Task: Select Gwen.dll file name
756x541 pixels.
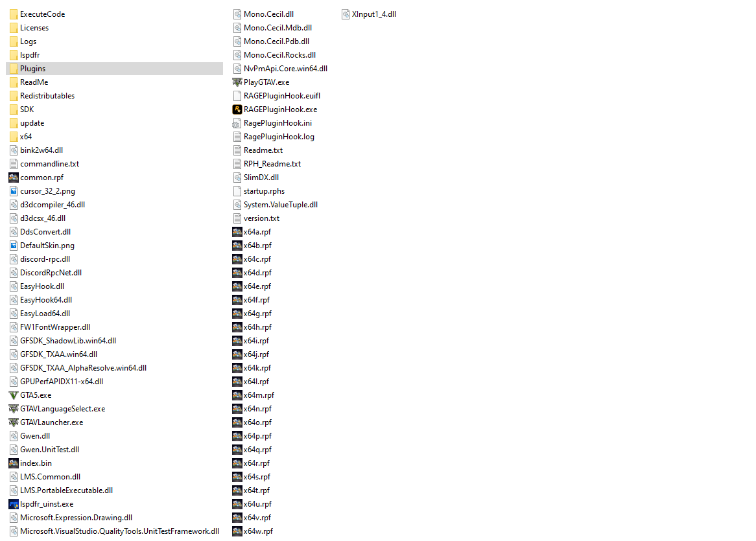Action: (35, 435)
